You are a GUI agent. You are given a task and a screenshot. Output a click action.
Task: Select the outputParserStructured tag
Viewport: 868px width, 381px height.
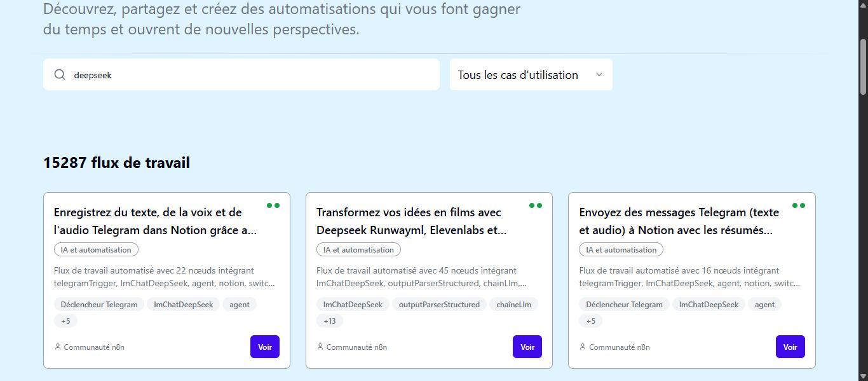[439, 305]
